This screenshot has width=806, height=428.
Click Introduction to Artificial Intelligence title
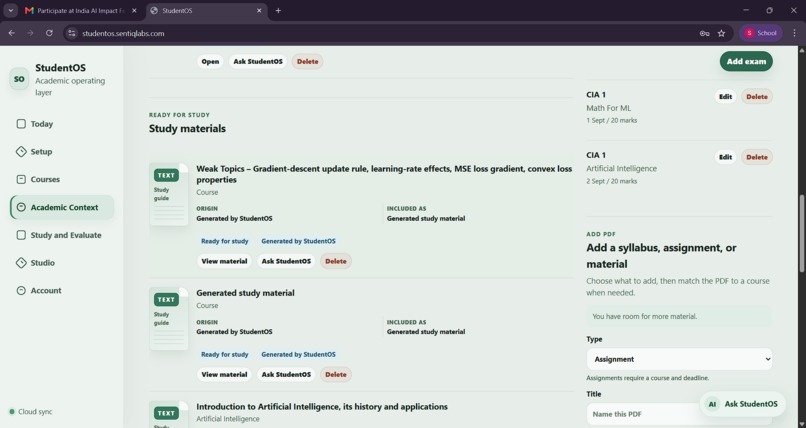coord(322,406)
